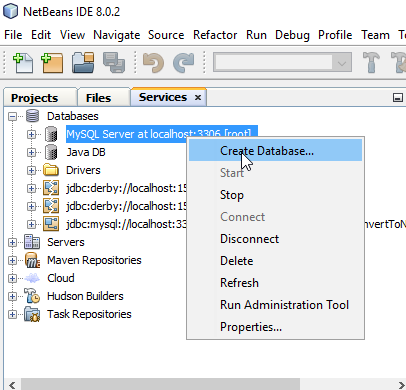Click the New File toolbar icon
Viewport: 406px width, 390px height.
tap(23, 63)
